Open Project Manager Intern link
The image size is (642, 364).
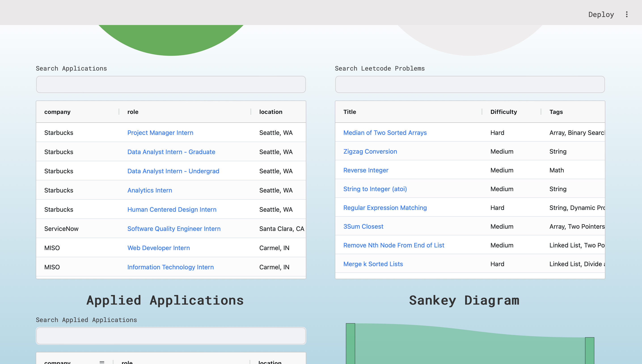[x=160, y=133]
